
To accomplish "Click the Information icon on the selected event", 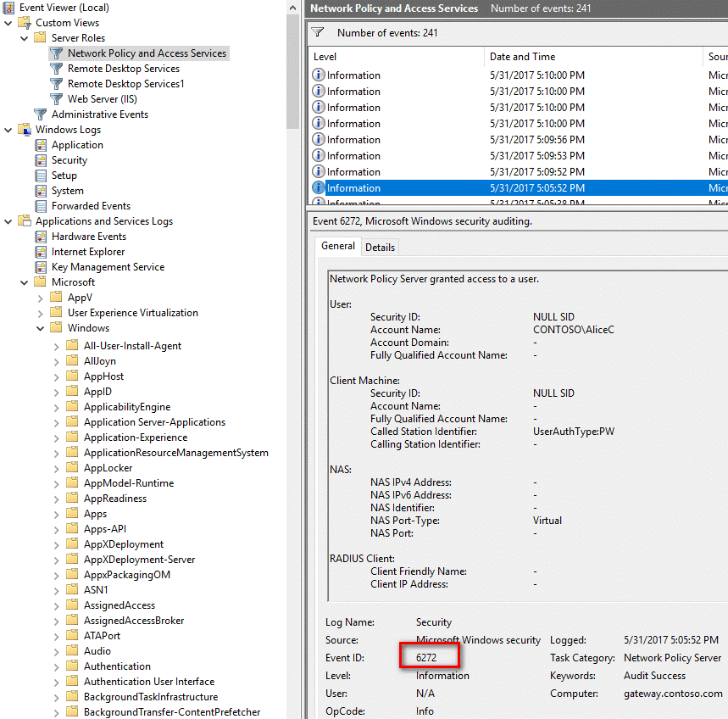I will [318, 187].
